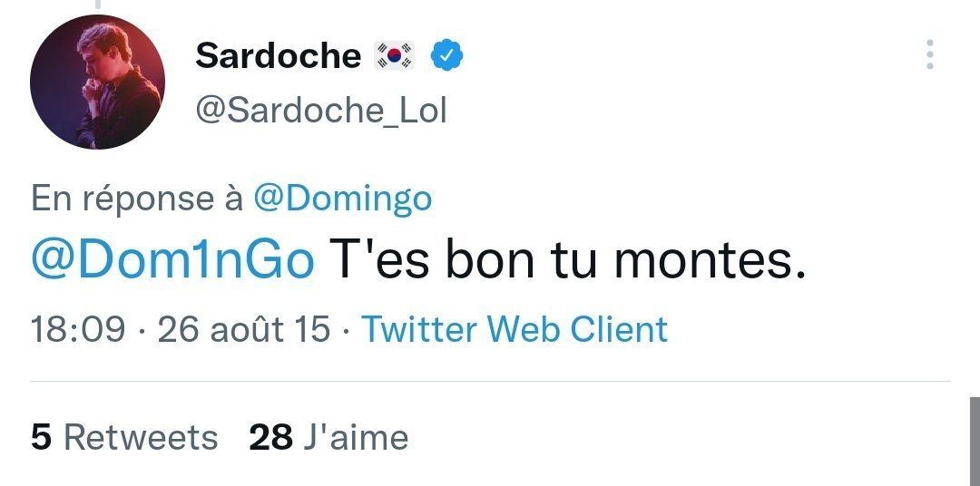Viewport: 980px width, 486px height.
Task: Click the South Korean flag emoji
Action: pos(395,56)
